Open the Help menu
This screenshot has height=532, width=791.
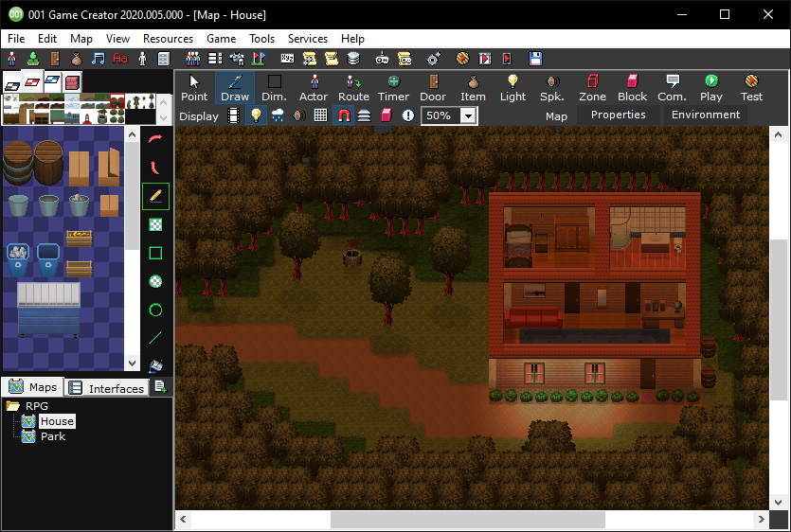352,39
